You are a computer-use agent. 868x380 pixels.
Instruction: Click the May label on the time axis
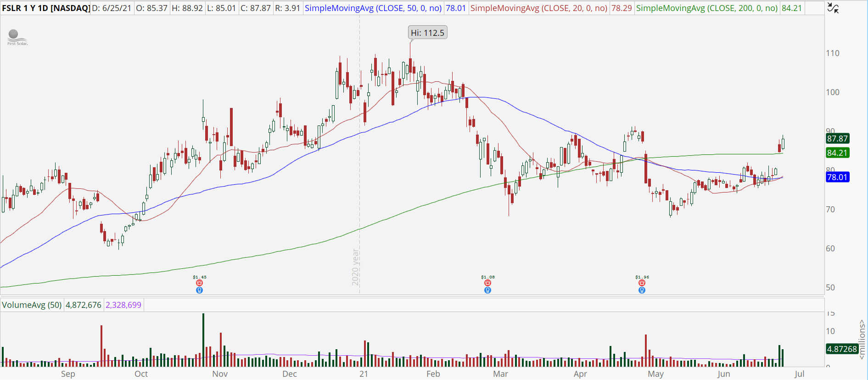click(656, 374)
